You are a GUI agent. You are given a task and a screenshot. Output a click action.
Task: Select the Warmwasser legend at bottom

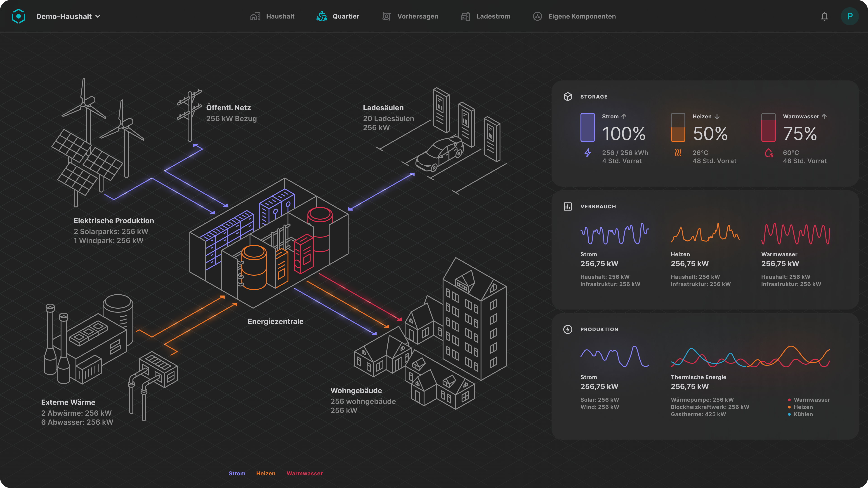click(305, 474)
